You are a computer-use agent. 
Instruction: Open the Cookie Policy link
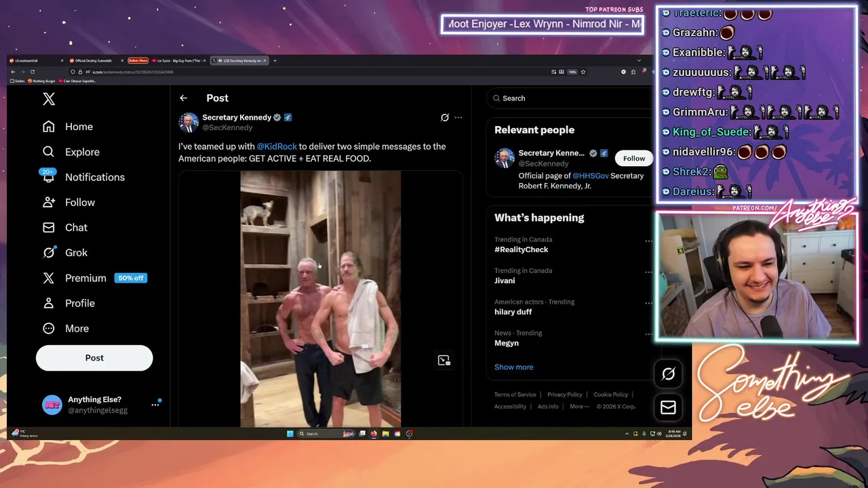(611, 394)
